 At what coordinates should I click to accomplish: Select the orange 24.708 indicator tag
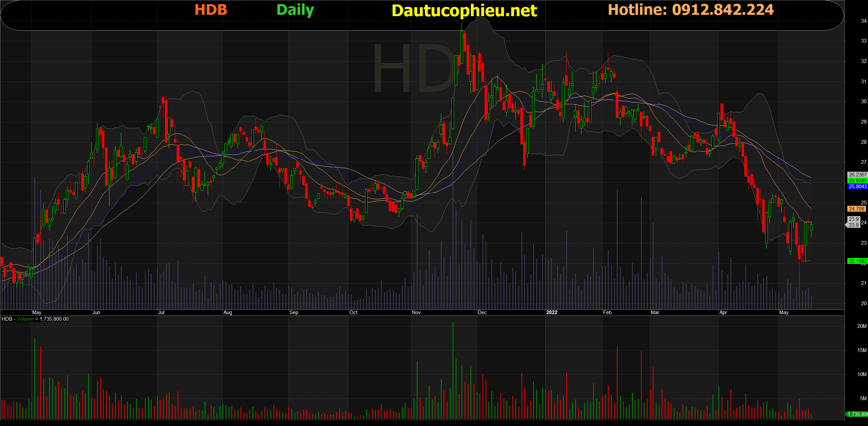[x=856, y=209]
